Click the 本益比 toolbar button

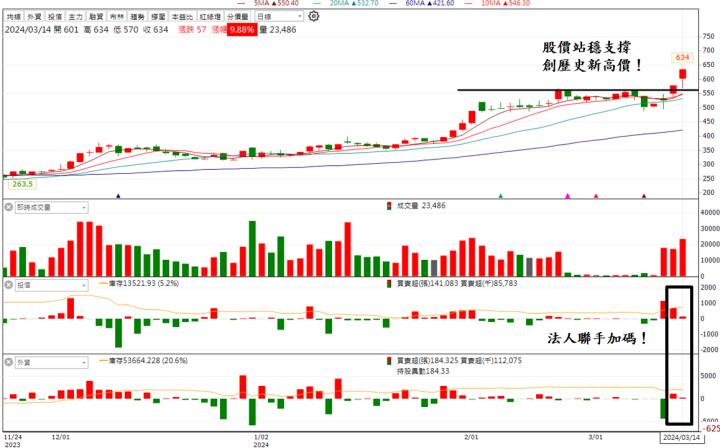[182, 17]
